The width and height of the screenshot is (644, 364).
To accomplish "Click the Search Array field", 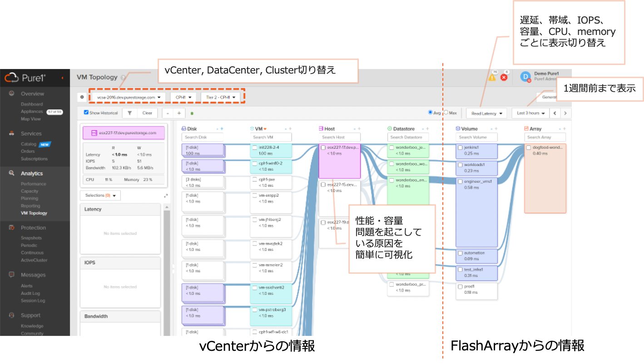I will point(545,137).
